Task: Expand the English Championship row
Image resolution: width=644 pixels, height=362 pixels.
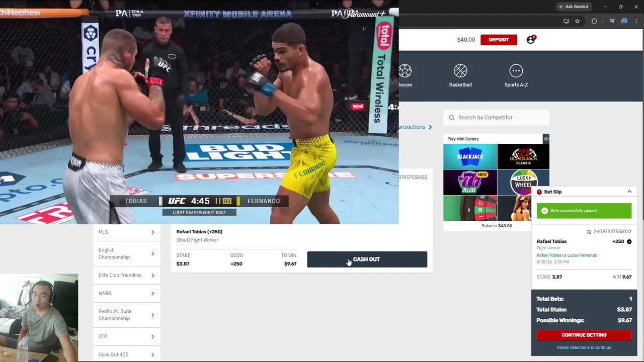Action: click(126, 253)
